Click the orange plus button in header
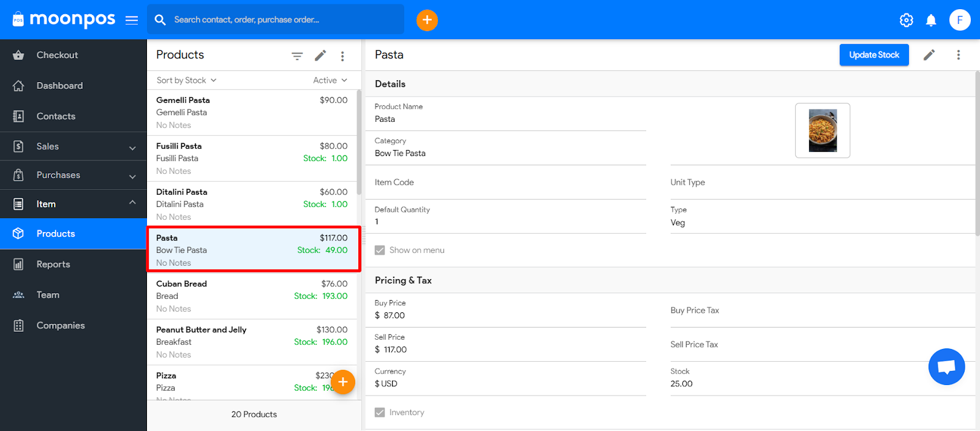 (427, 20)
